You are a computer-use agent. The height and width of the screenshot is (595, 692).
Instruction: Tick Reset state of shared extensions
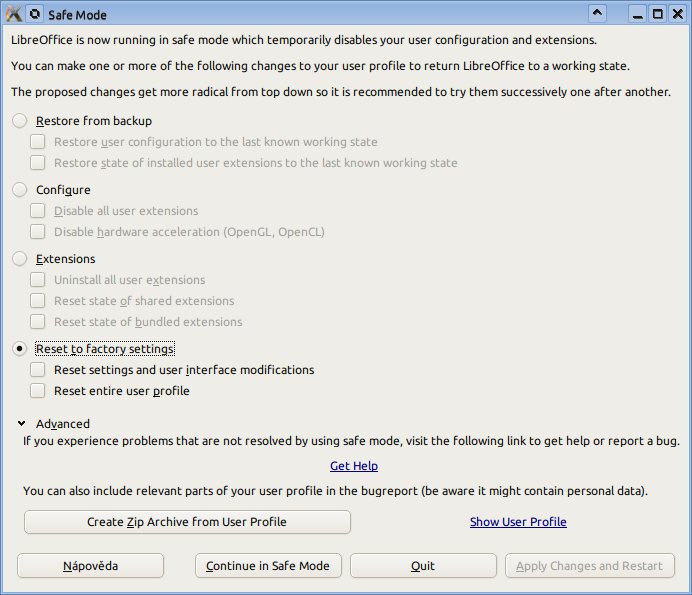click(38, 301)
